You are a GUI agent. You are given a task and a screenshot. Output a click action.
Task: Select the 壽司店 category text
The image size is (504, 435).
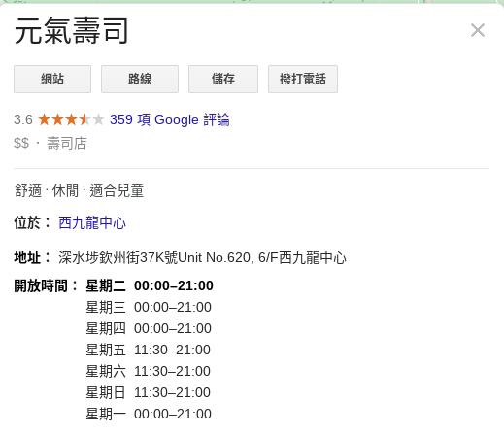click(x=67, y=143)
